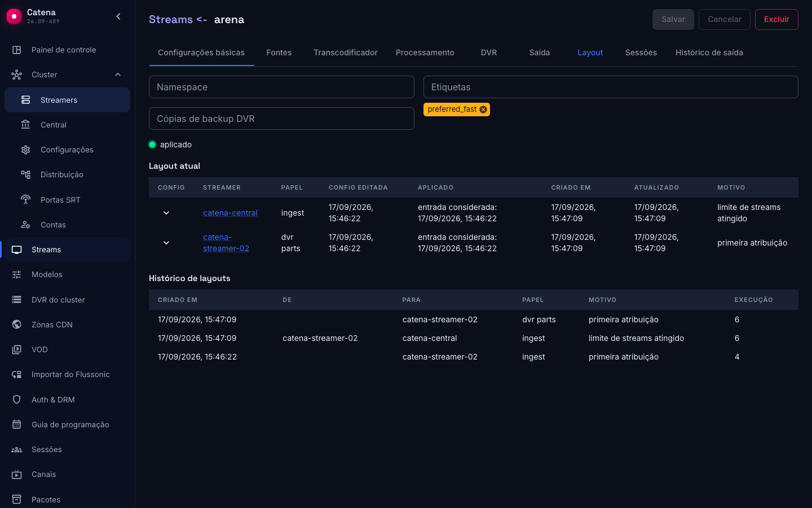Open the Saída tab
The image size is (812, 508).
540,52
